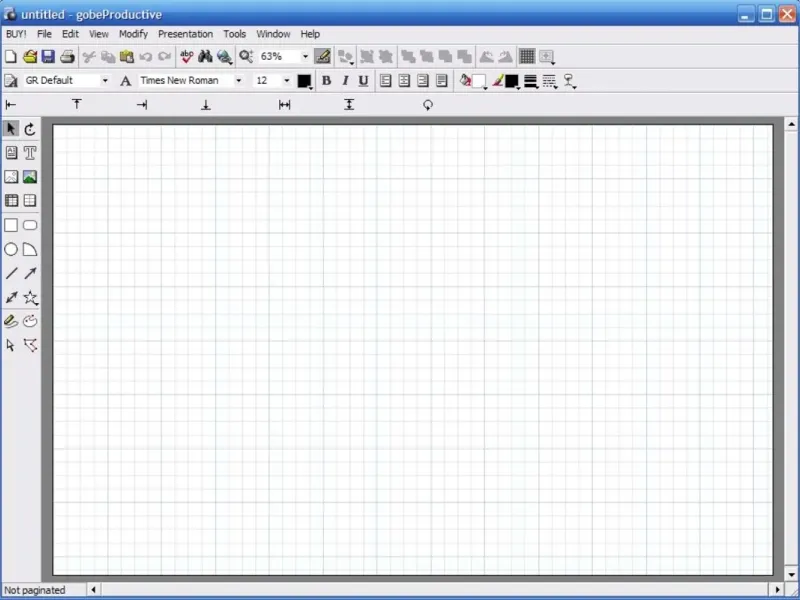Open the line end cap dropdown
The image size is (800, 600).
[x=569, y=81]
